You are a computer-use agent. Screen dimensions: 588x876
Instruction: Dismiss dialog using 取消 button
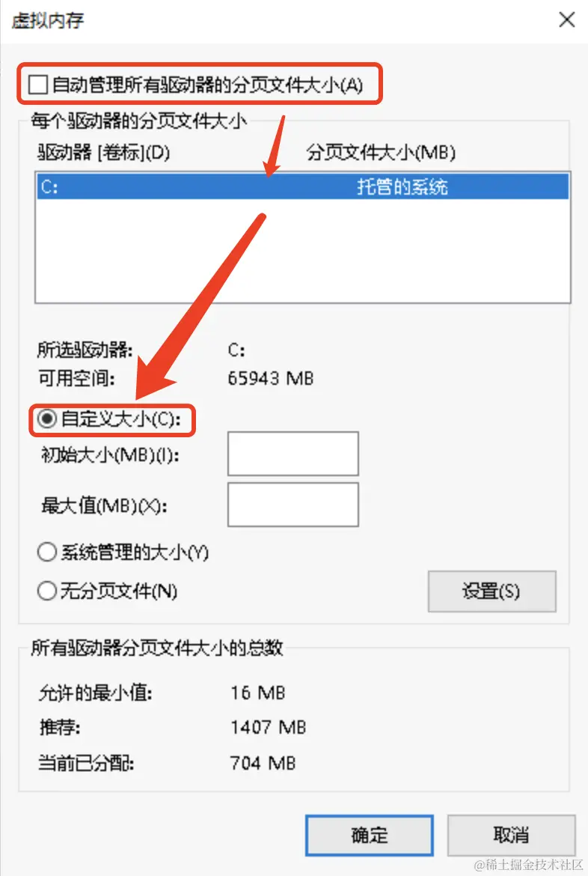pos(511,836)
